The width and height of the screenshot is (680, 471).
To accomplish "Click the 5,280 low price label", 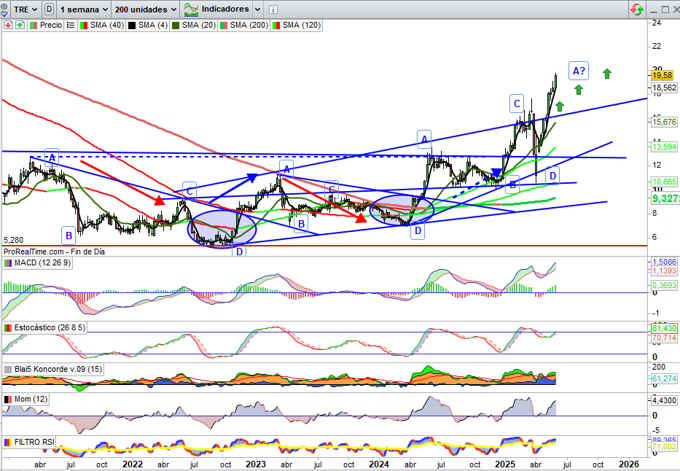I will (x=13, y=240).
